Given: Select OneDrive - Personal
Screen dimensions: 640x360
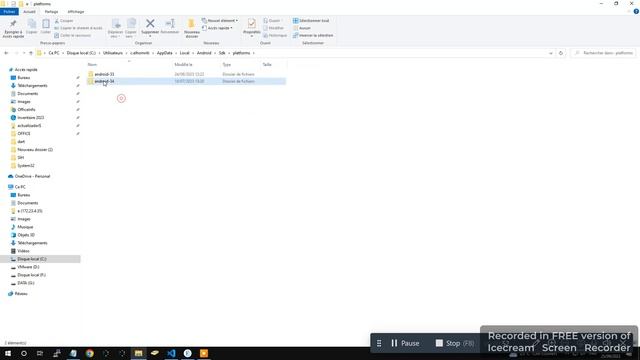Looking at the screenshot, I should click(32, 176).
